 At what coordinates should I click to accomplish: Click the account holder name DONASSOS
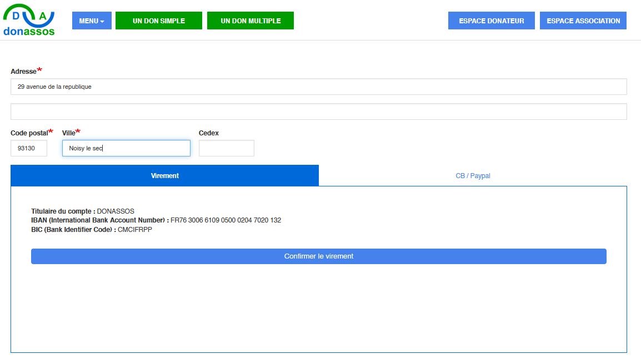116,211
